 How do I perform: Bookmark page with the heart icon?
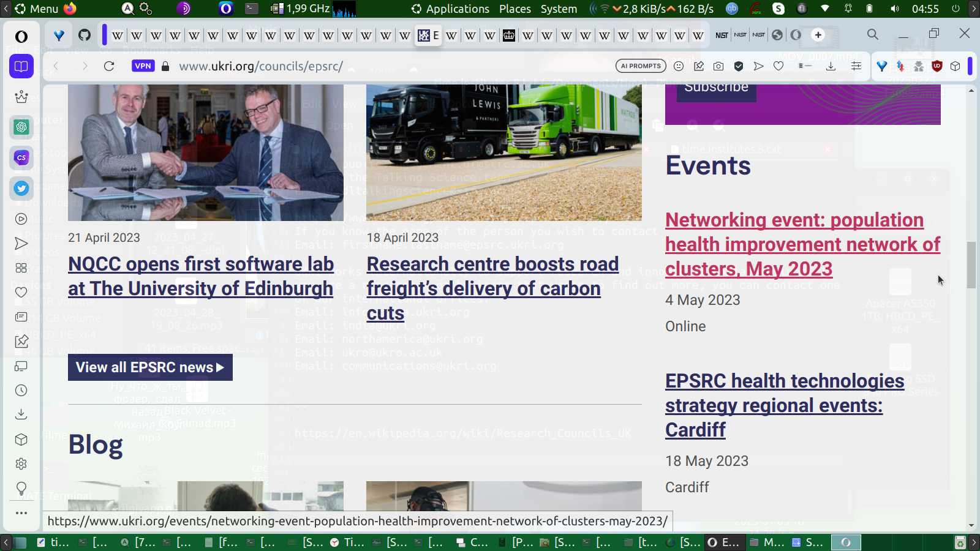tap(778, 66)
